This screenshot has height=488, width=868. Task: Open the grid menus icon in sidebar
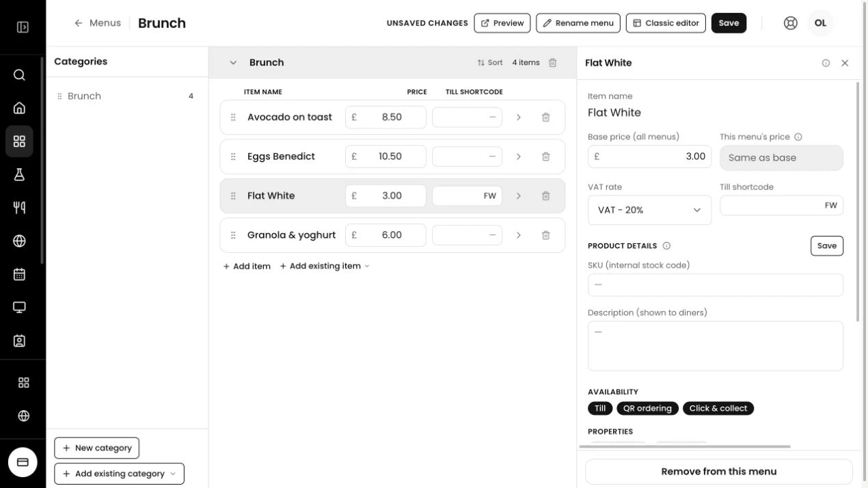[19, 141]
